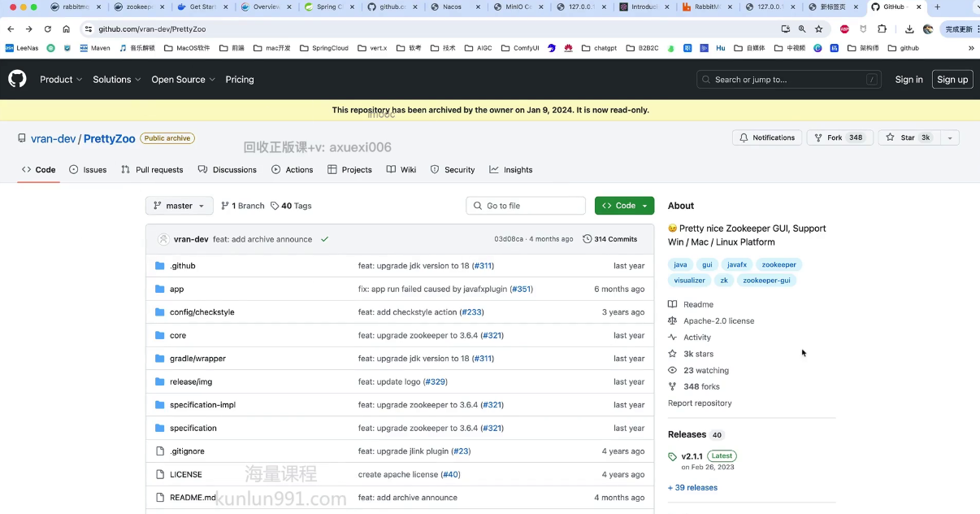Click the history clock icon beside 314 Commits
Image resolution: width=980 pixels, height=514 pixels.
(587, 239)
